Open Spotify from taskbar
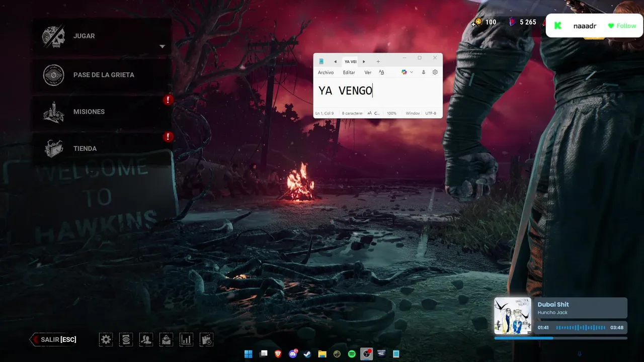 coord(352,354)
